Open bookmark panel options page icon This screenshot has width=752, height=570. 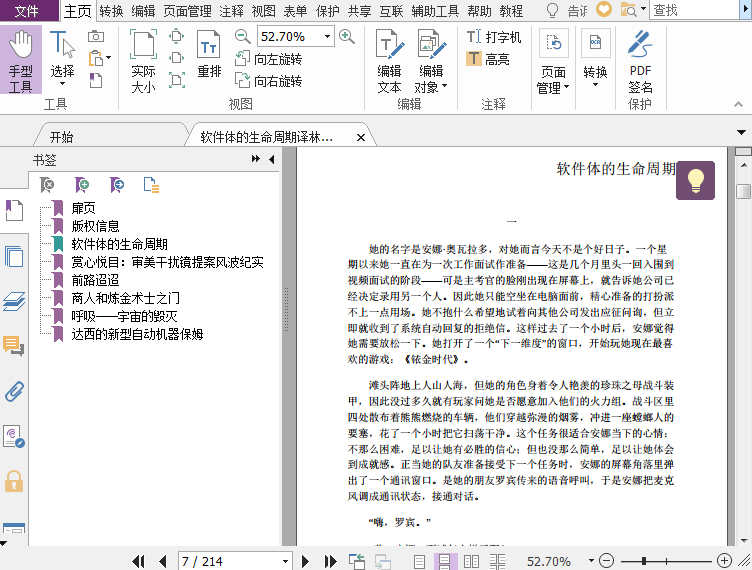tap(151, 185)
